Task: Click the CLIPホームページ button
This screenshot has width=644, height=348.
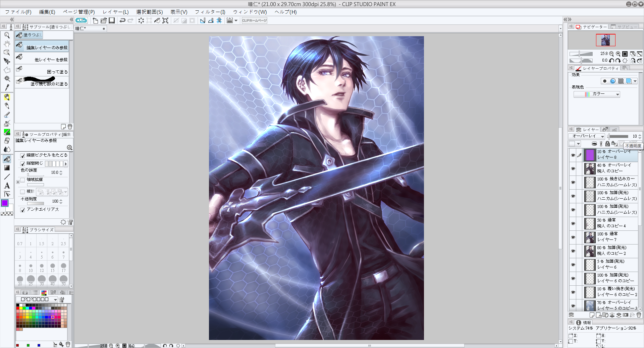Action: point(255,20)
